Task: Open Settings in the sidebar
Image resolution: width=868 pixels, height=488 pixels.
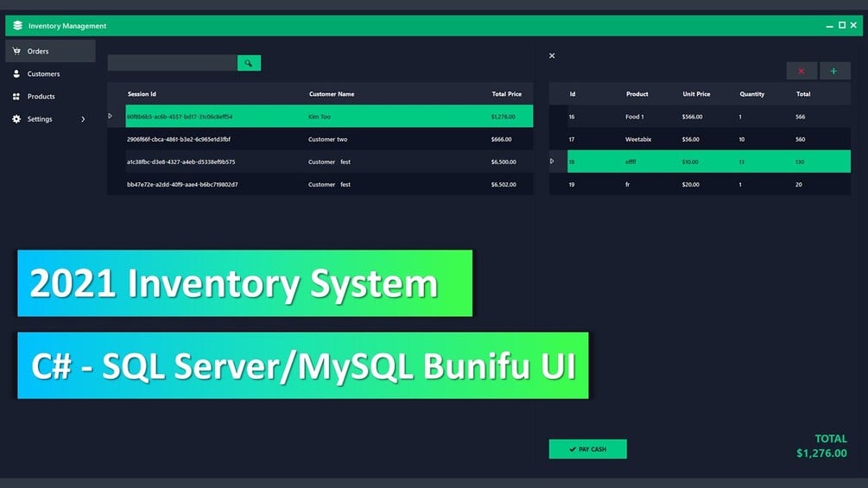Action: point(50,119)
